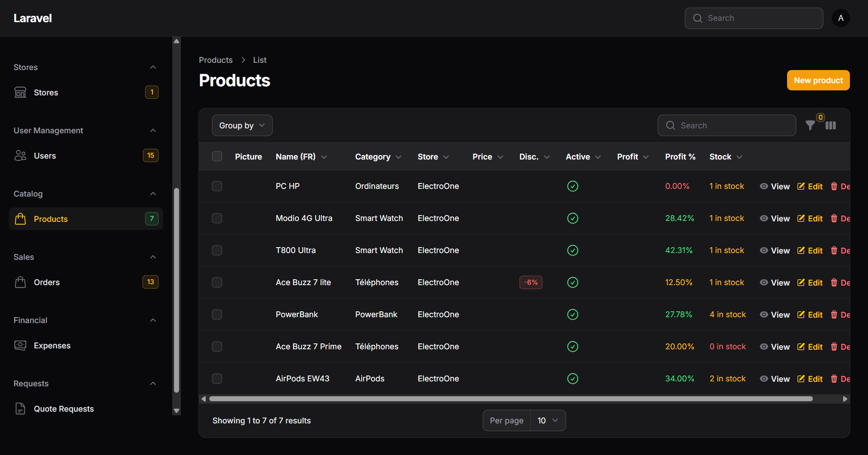Click the Quote Requests document icon
Image resolution: width=868 pixels, height=455 pixels.
click(x=20, y=408)
